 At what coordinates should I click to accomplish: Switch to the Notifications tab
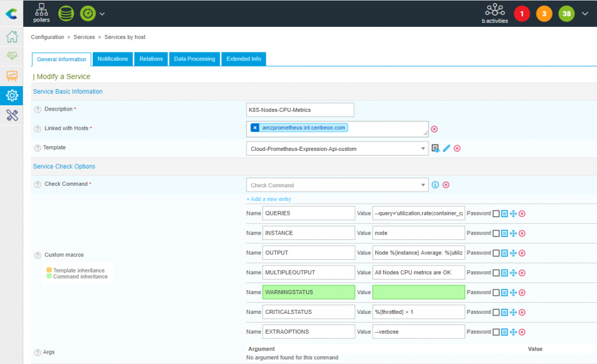[113, 59]
